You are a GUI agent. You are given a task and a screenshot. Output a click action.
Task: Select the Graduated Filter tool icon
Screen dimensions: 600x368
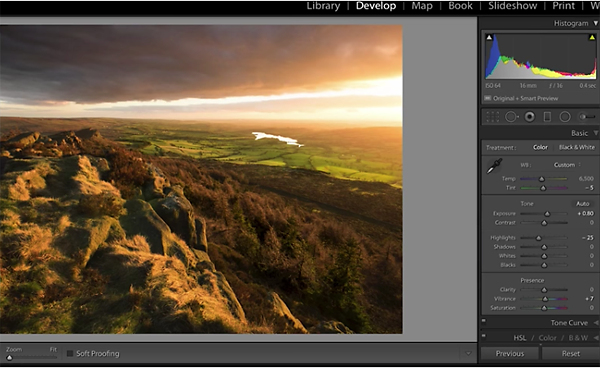click(x=547, y=117)
